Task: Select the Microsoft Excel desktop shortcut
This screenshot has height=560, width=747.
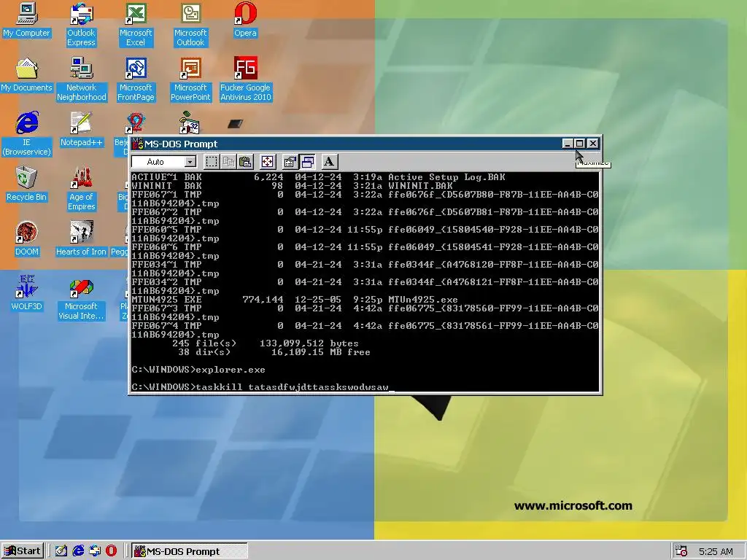Action: click(x=135, y=25)
